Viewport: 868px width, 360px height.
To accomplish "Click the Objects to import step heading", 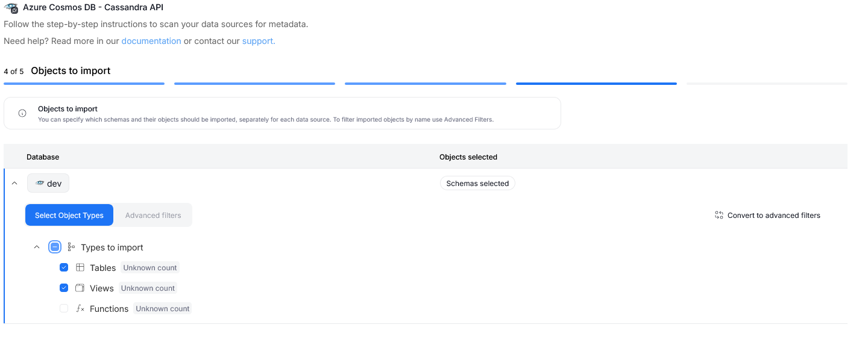I will pyautogui.click(x=71, y=70).
